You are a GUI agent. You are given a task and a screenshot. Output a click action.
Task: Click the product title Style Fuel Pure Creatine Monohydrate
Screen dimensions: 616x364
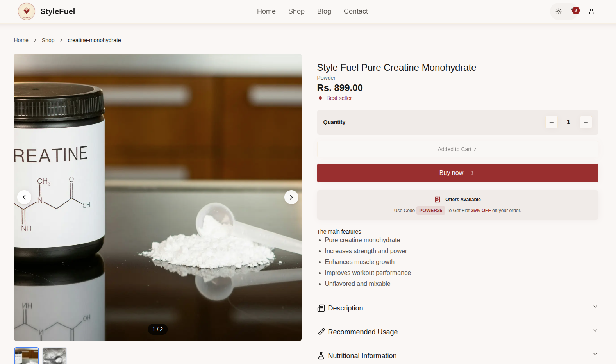pos(396,68)
